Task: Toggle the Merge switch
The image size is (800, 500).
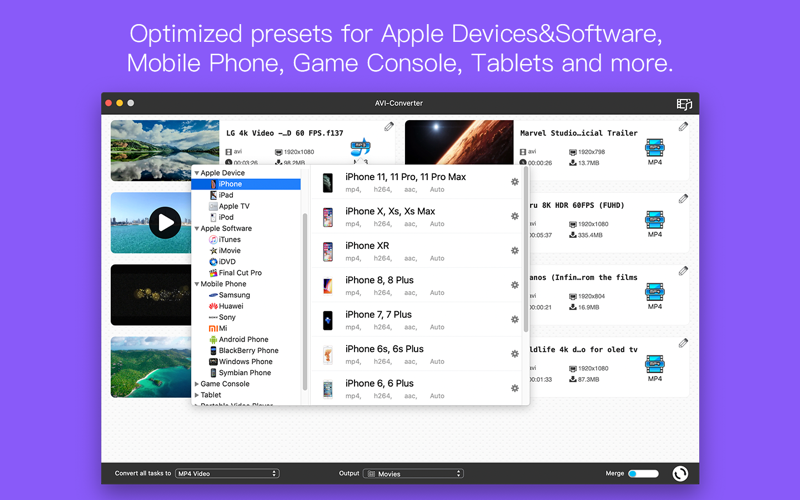Action: pos(643,473)
